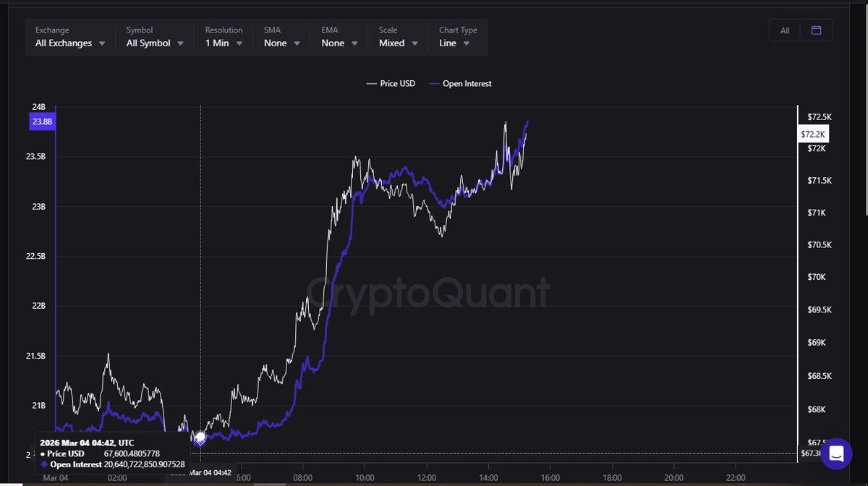Expand the Exchange dropdown
Image resolution: width=868 pixels, height=486 pixels.
[70, 43]
